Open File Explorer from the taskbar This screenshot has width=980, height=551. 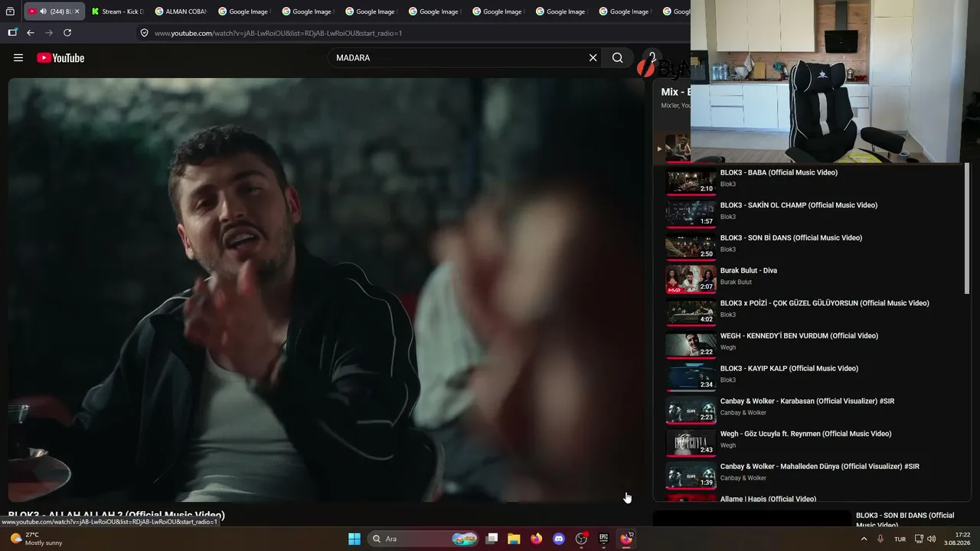click(514, 539)
